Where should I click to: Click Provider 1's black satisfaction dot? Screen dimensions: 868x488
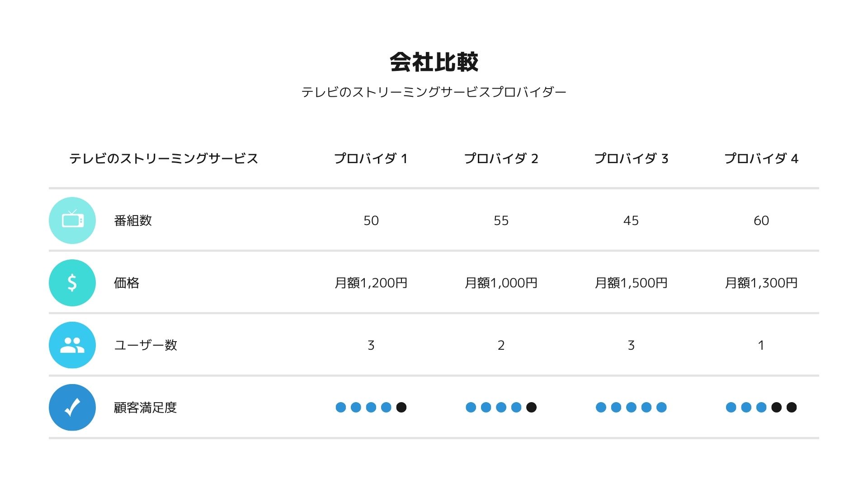[x=401, y=408]
